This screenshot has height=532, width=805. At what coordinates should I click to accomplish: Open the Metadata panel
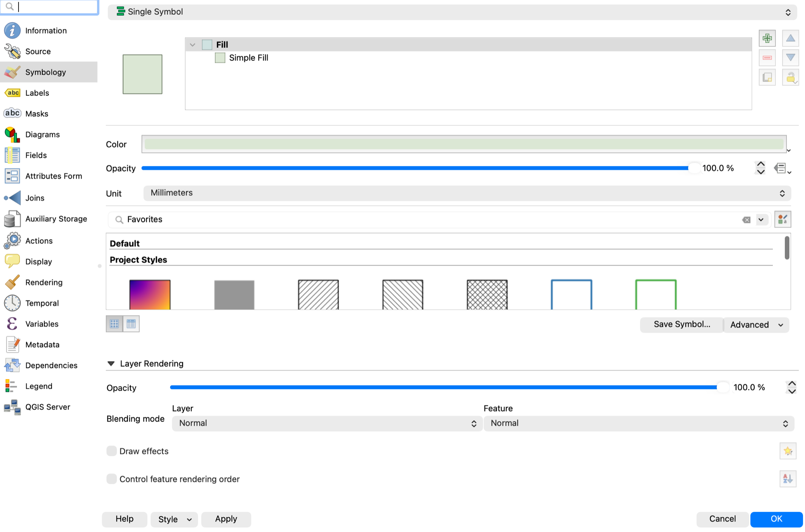(x=49, y=344)
